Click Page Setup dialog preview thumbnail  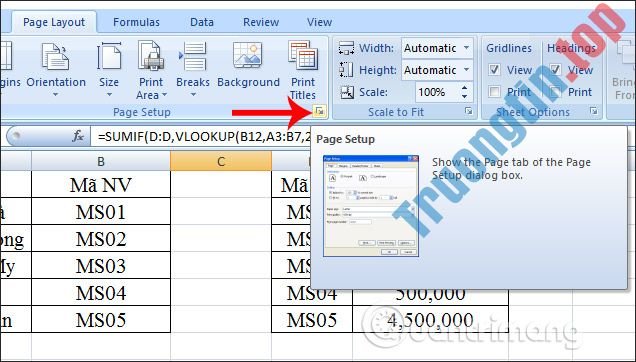pyautogui.click(x=371, y=206)
